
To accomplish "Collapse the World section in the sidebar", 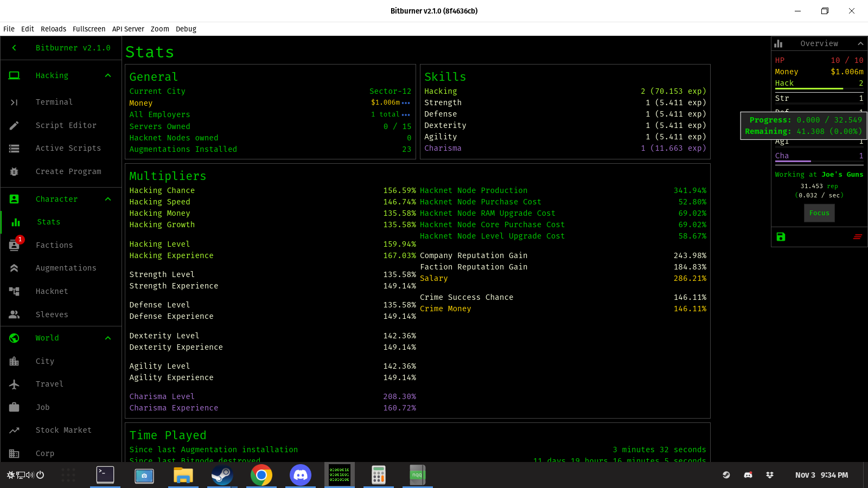I will (107, 338).
